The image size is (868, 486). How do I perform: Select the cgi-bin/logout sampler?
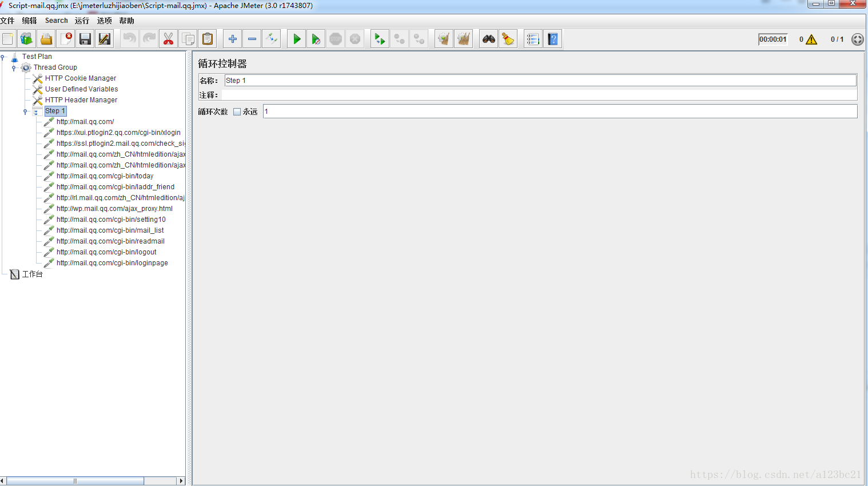pyautogui.click(x=106, y=252)
